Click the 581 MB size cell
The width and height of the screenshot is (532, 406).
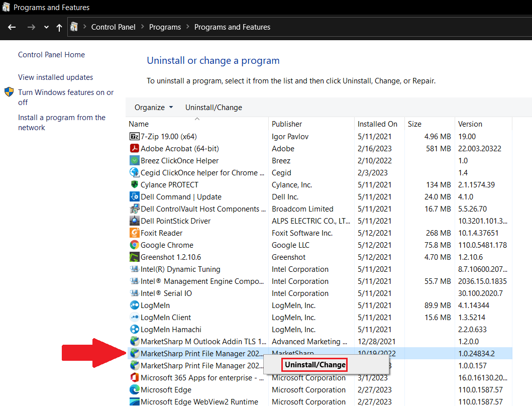[439, 148]
